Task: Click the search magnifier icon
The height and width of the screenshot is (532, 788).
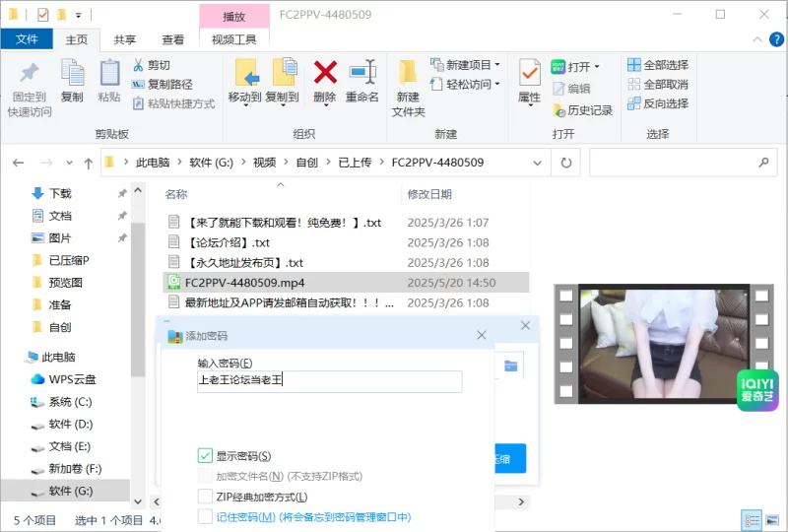Action: pyautogui.click(x=763, y=163)
